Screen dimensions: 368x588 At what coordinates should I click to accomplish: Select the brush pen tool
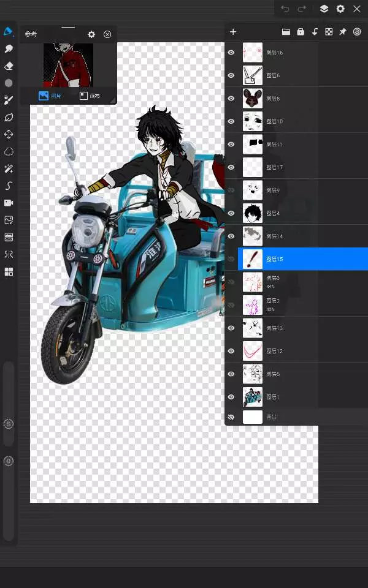point(8,31)
